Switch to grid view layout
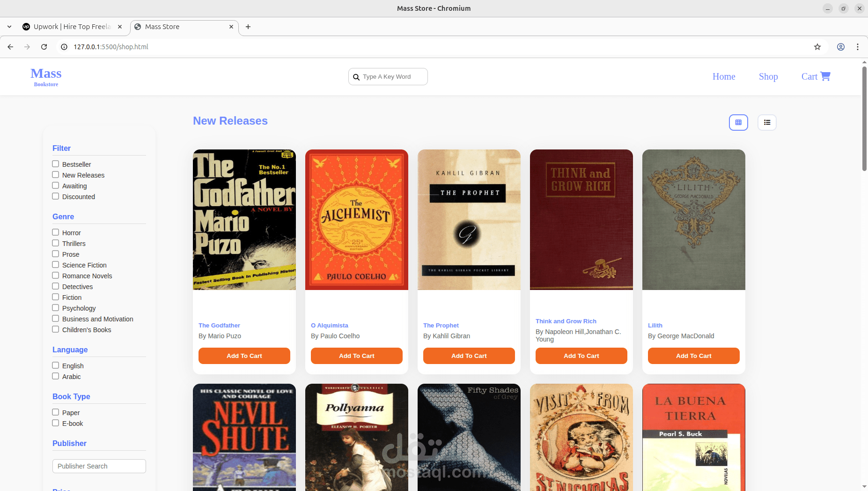868x491 pixels. click(738, 122)
